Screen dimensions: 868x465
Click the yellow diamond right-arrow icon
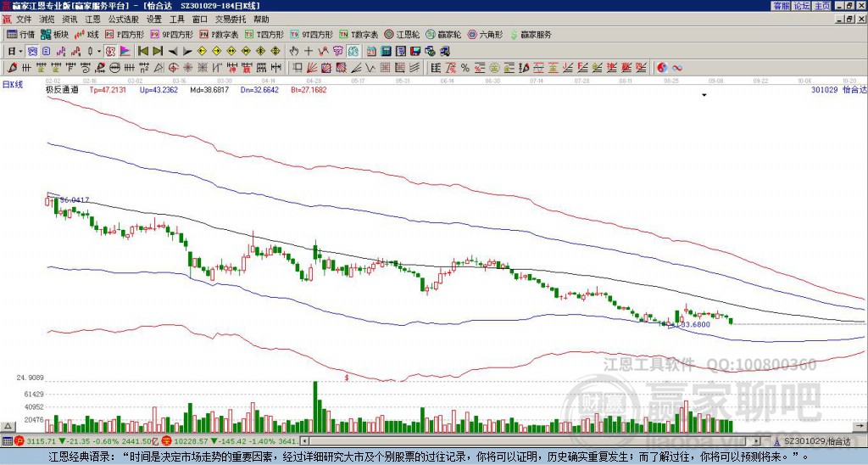coord(216,52)
